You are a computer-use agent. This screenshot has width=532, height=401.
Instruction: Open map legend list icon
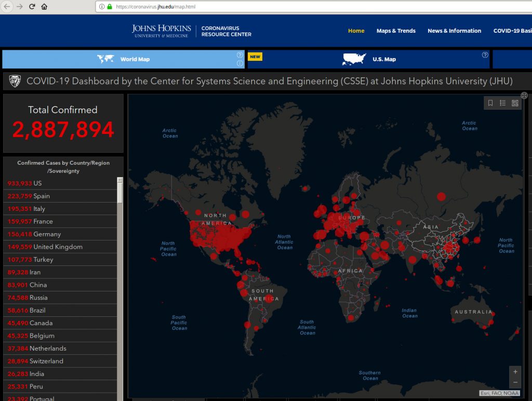tap(502, 103)
